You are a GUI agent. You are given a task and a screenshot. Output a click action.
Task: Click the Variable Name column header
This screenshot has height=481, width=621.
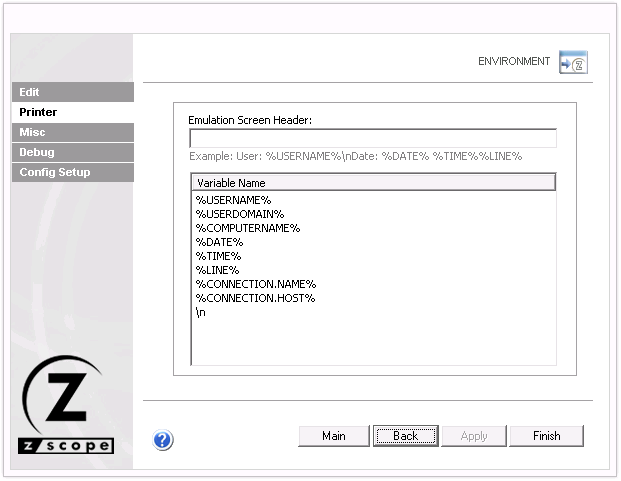(x=372, y=183)
